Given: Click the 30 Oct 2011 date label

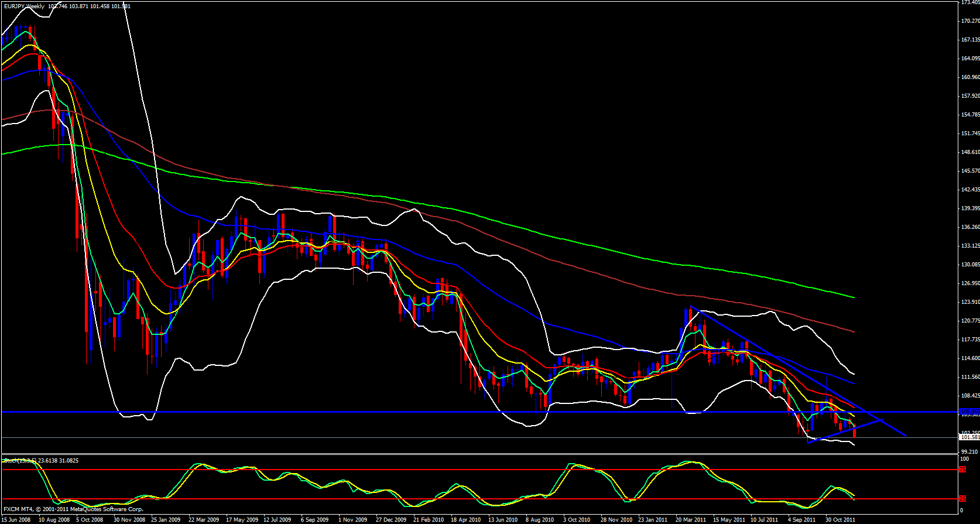Looking at the screenshot, I should point(840,519).
